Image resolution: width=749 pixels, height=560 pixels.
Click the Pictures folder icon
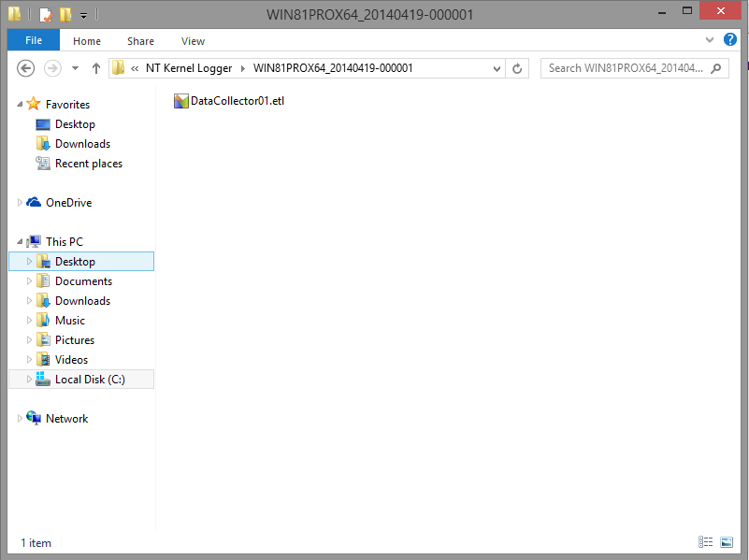[x=43, y=340]
